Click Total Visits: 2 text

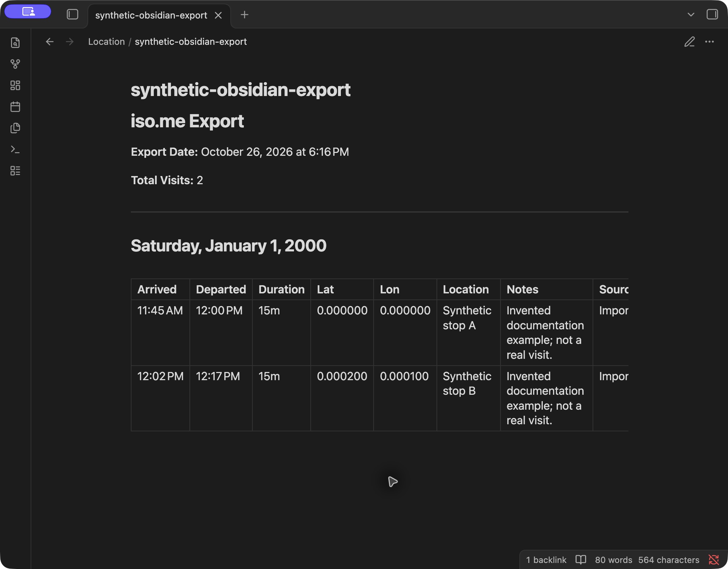pos(167,180)
